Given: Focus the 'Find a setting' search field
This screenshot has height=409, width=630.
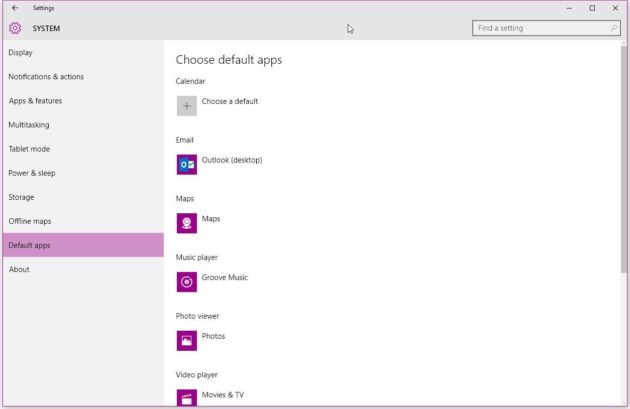Looking at the screenshot, I should click(x=546, y=28).
